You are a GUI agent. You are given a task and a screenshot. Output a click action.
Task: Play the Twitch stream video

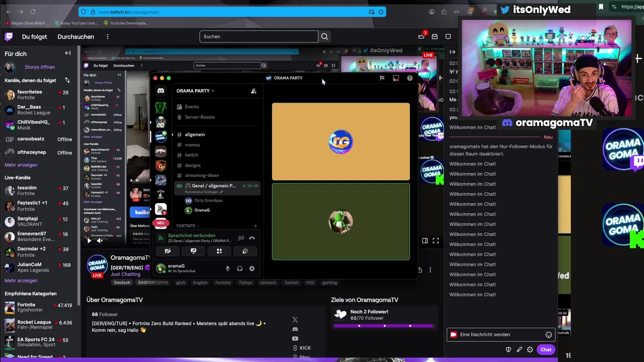(x=89, y=241)
